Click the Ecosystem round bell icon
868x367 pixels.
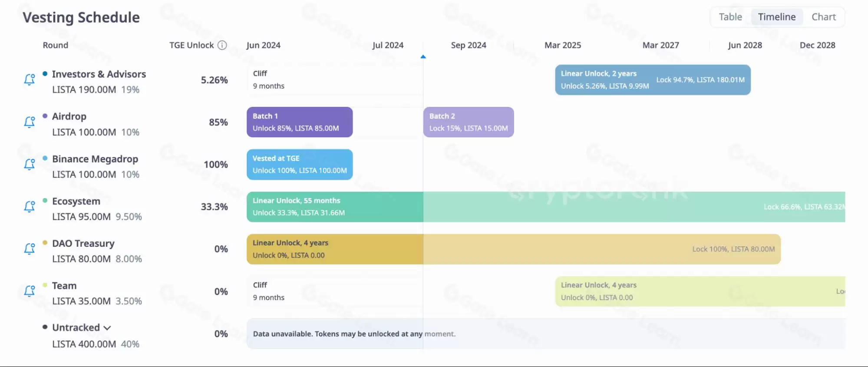coord(30,206)
